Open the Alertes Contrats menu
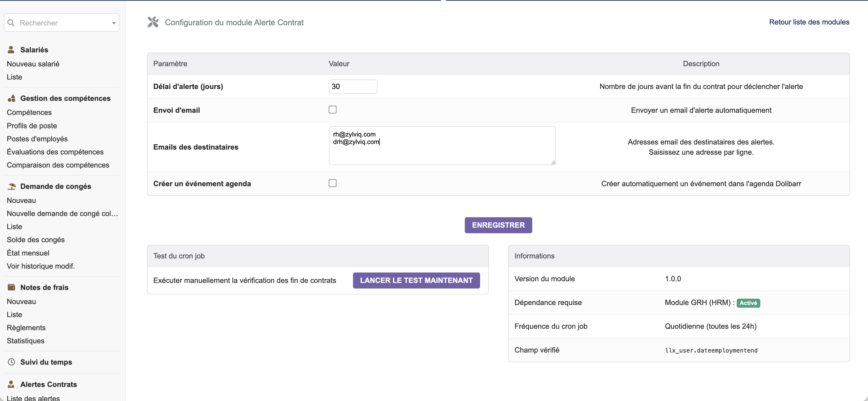The width and height of the screenshot is (868, 401). tap(49, 384)
